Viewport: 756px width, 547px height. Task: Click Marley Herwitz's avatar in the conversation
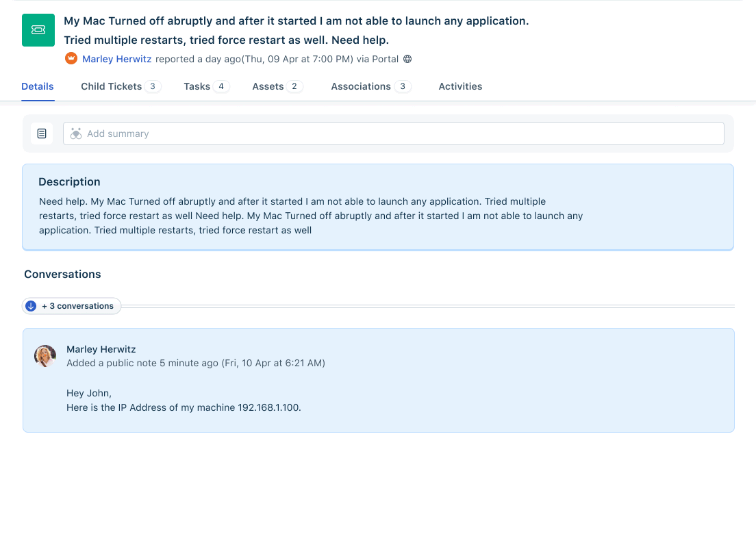tap(45, 356)
